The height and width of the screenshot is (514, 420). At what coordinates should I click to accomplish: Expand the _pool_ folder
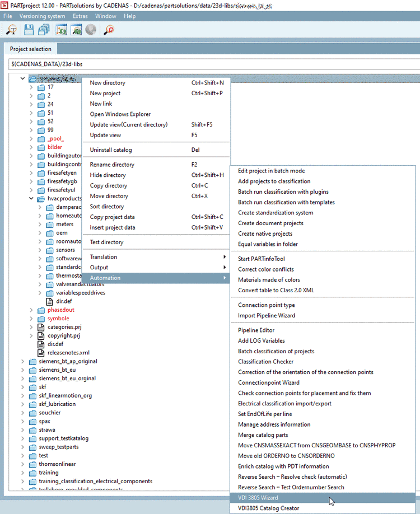tap(31, 139)
